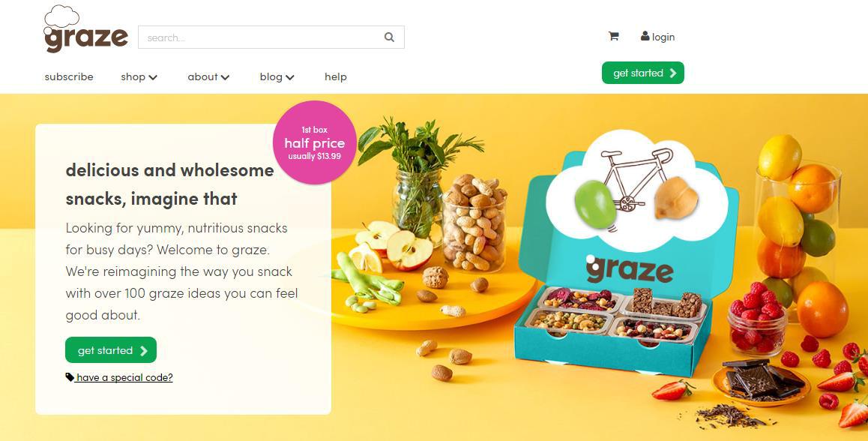Click arrow on header get started button
The width and height of the screenshot is (868, 441).
673,73
